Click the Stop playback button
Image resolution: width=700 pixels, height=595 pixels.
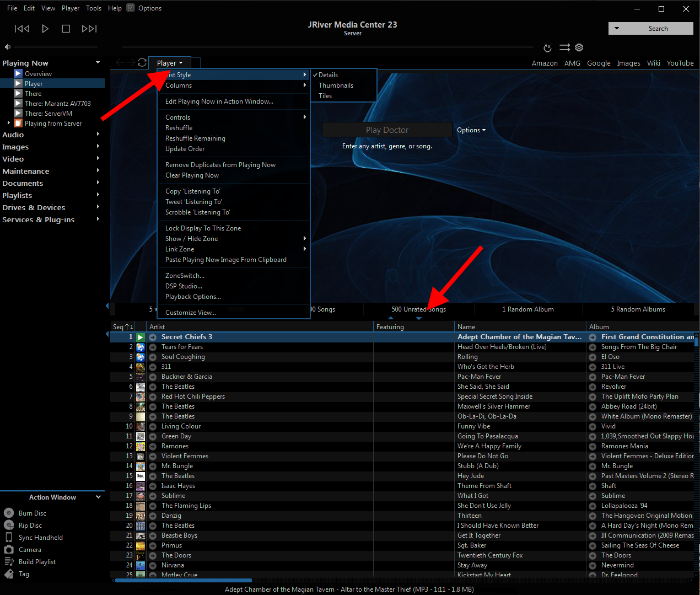click(x=66, y=29)
